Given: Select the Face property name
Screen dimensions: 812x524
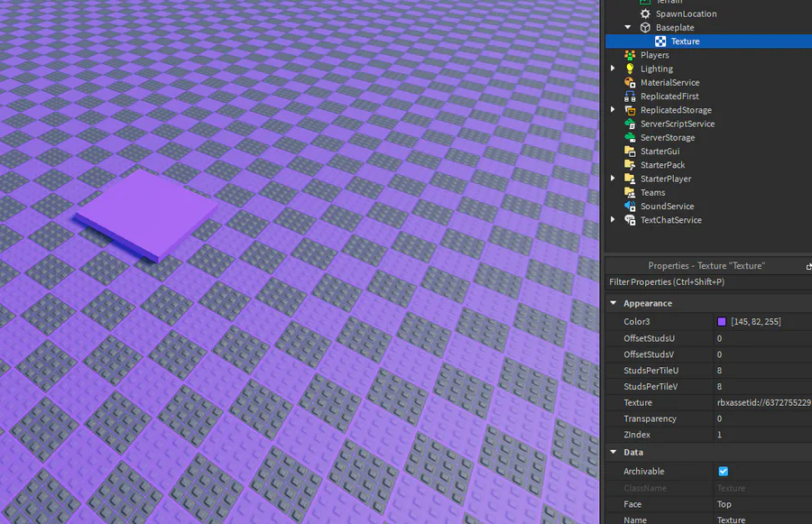Looking at the screenshot, I should tap(632, 504).
